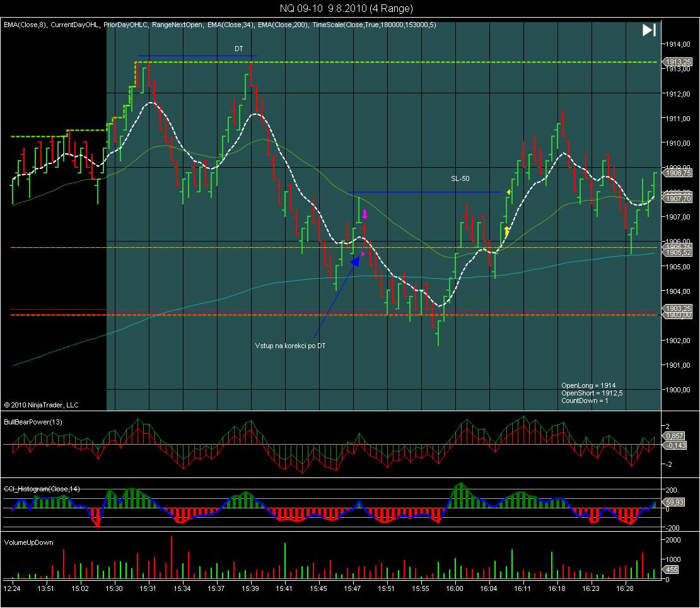Select the blue annotation arrow head

coord(354,260)
